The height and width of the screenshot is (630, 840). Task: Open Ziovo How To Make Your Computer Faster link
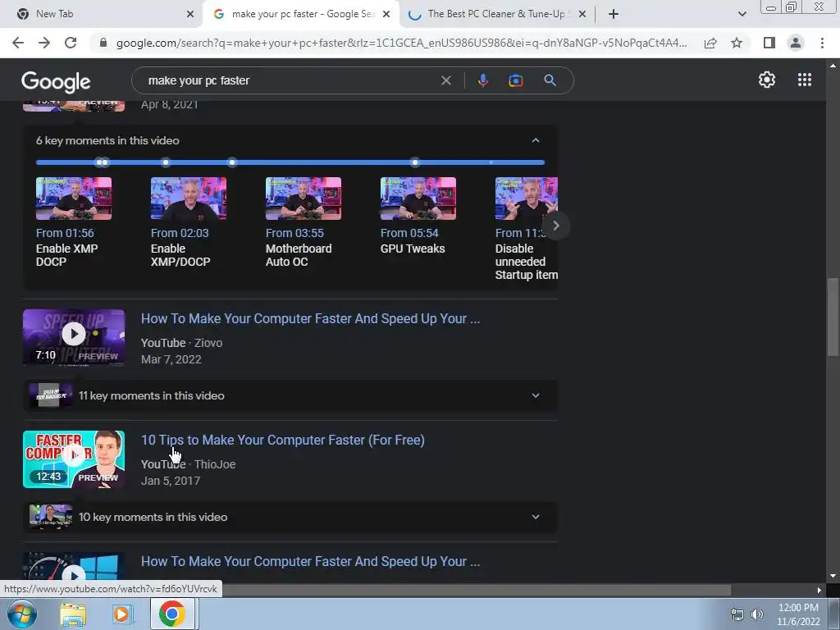pos(310,319)
